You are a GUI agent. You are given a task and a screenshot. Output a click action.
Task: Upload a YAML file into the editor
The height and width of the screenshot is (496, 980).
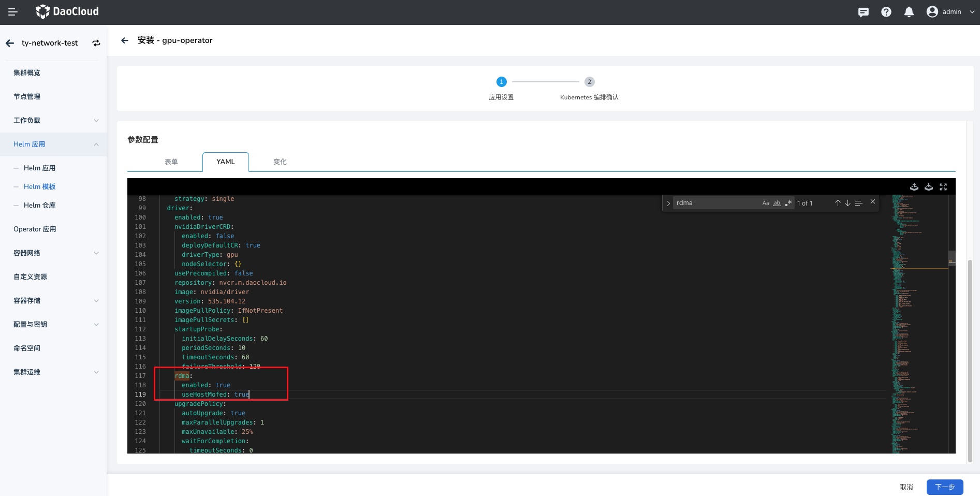pyautogui.click(x=914, y=187)
